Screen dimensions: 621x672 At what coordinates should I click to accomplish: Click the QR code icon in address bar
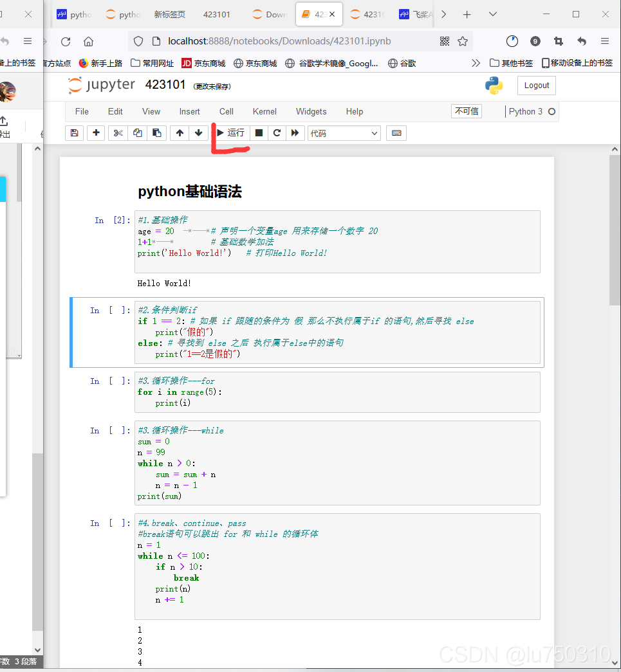[444, 41]
